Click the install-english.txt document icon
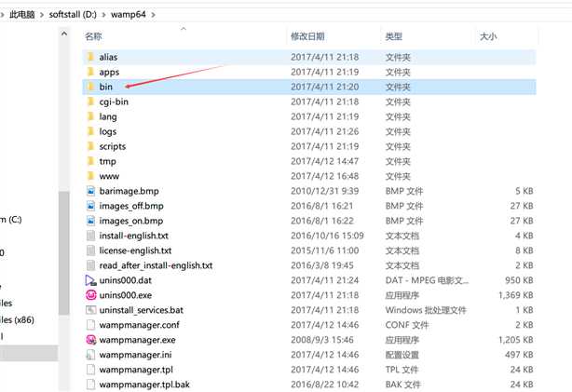The image size is (572, 392). (x=91, y=236)
